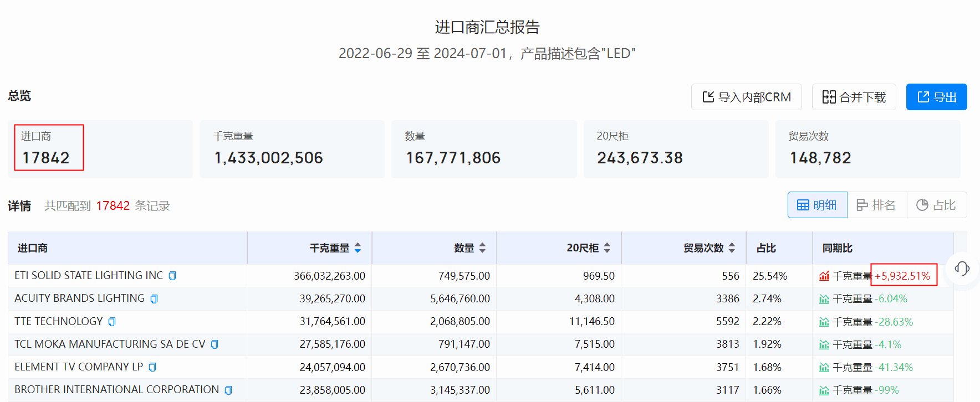The image size is (980, 402).
Task: Sort table by 数量 column
Action: 482,248
